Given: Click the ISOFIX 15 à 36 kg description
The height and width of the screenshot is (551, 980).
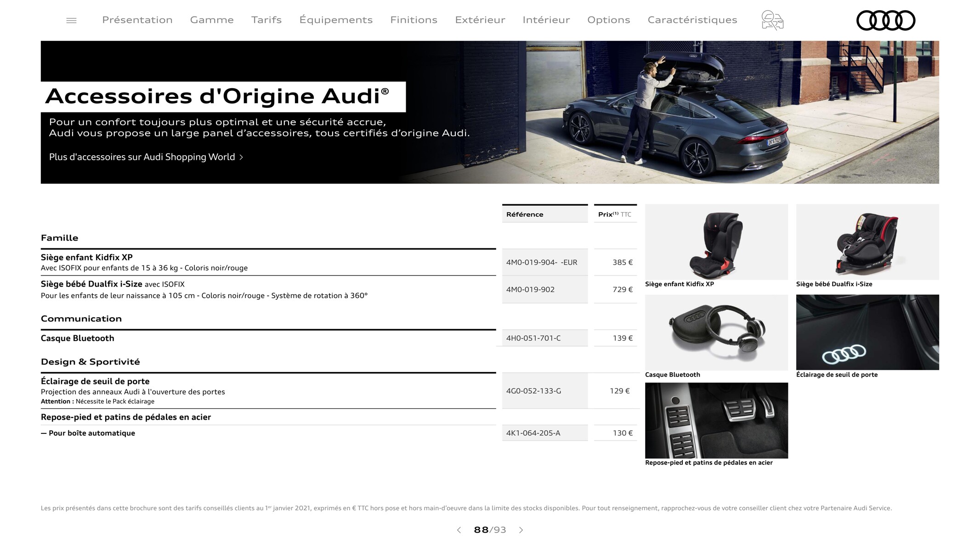Looking at the screenshot, I should [144, 268].
